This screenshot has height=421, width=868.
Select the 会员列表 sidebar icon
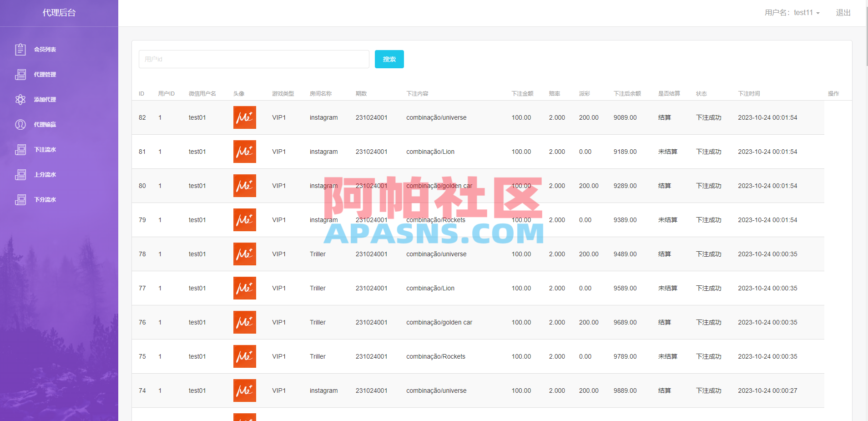click(x=20, y=49)
